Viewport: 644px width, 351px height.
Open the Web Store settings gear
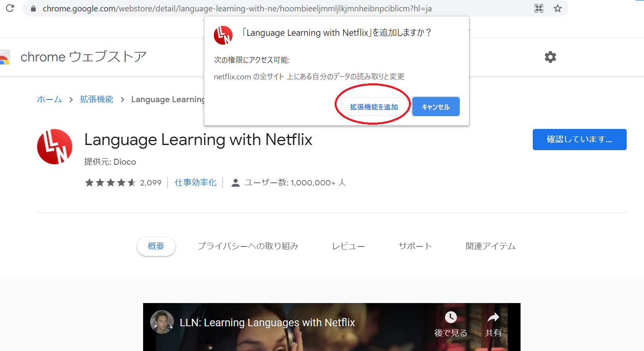(x=550, y=57)
